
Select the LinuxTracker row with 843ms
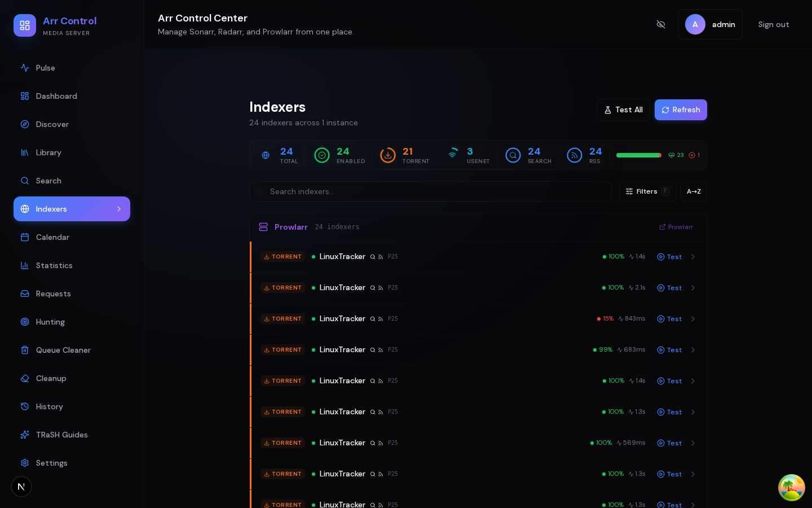[478, 319]
